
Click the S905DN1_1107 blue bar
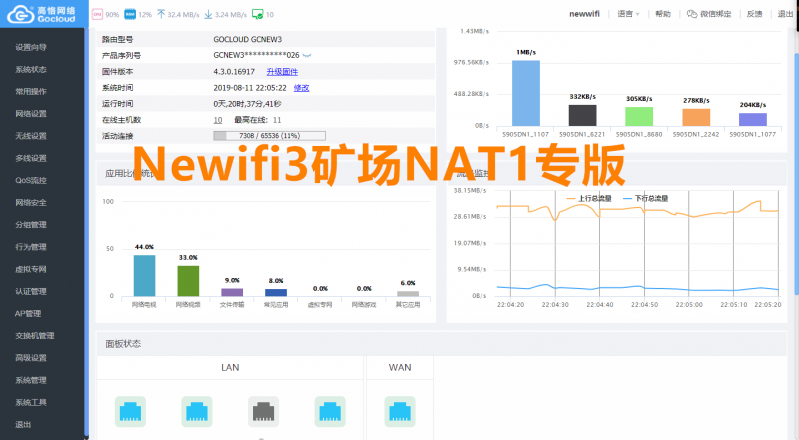[x=526, y=93]
